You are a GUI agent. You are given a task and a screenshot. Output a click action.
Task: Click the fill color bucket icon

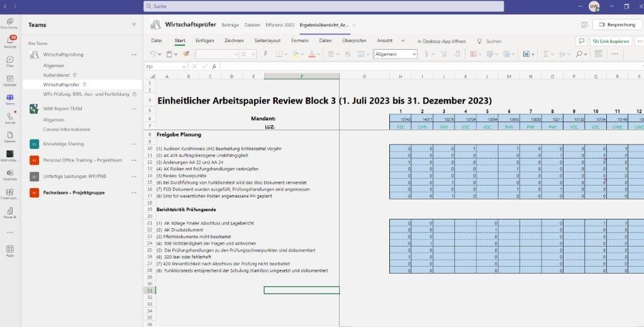click(296, 54)
